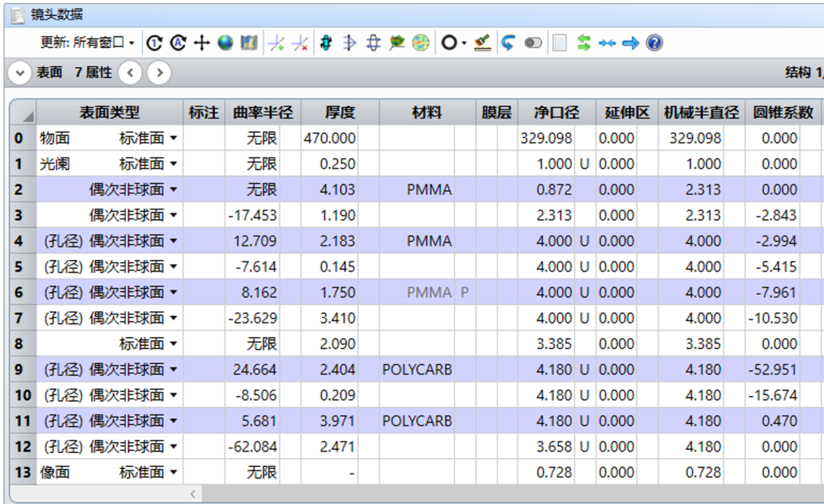Click the circular rainbow phase map icon

pos(420,43)
